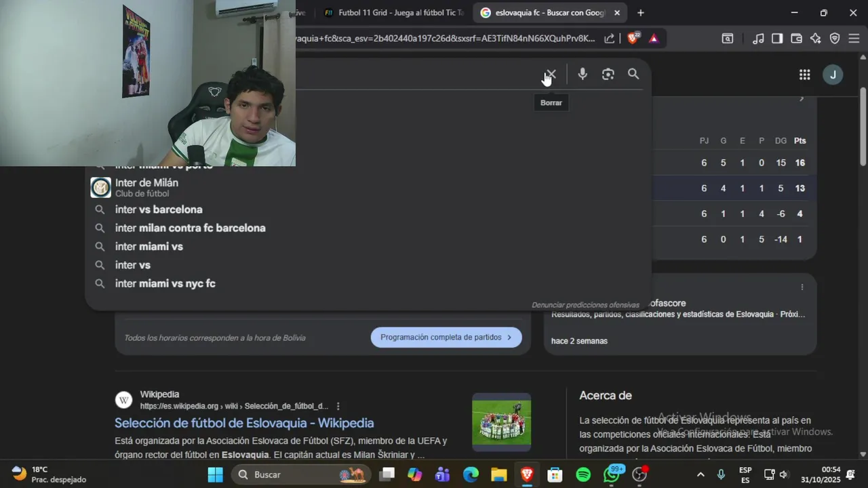
Task: Open Brave Shields lion icon
Action: [x=633, y=38]
